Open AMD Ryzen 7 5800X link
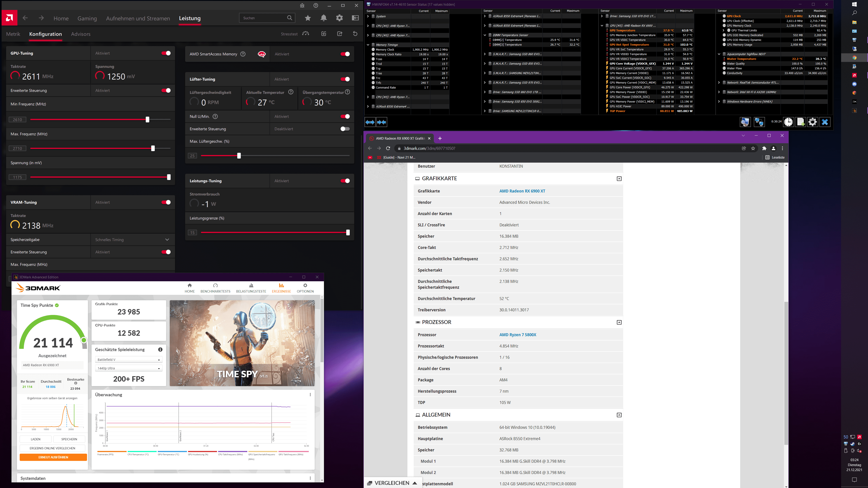Screen dimensions: 868x488 point(518,335)
